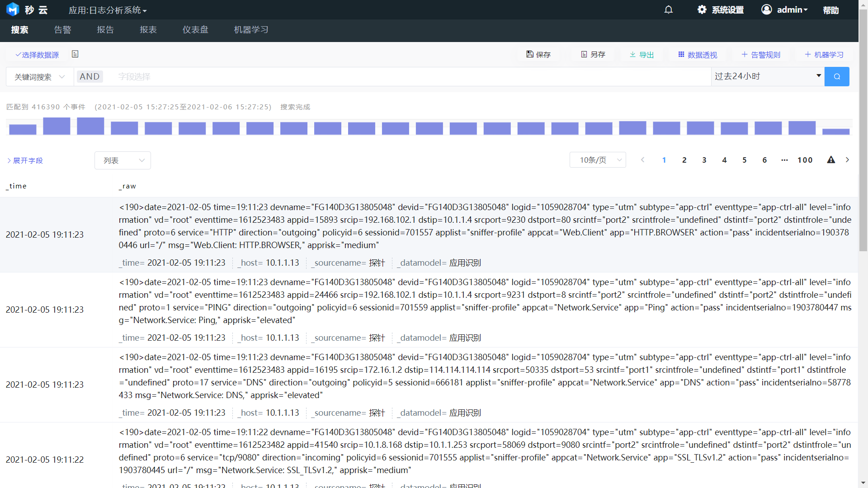Toggle the select data source option
868x488 pixels.
tap(37, 55)
